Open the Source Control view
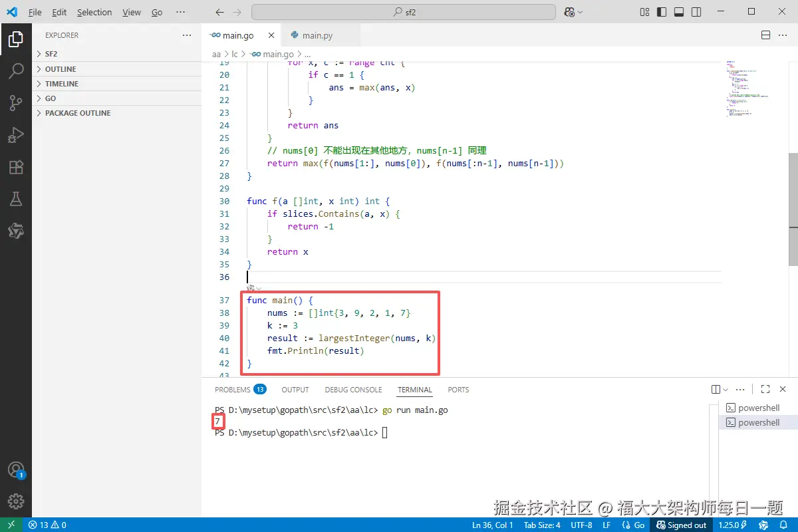Viewport: 798px width, 532px height. coord(16,103)
